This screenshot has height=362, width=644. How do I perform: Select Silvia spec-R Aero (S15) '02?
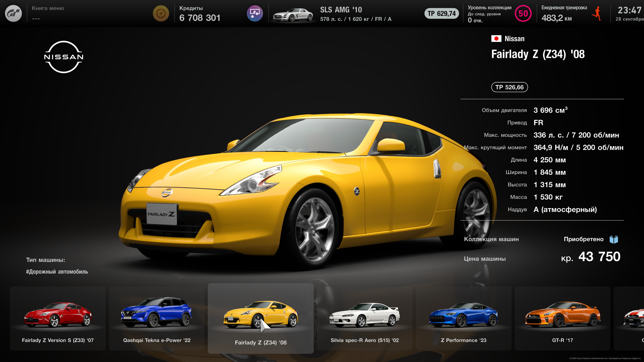[x=364, y=319]
